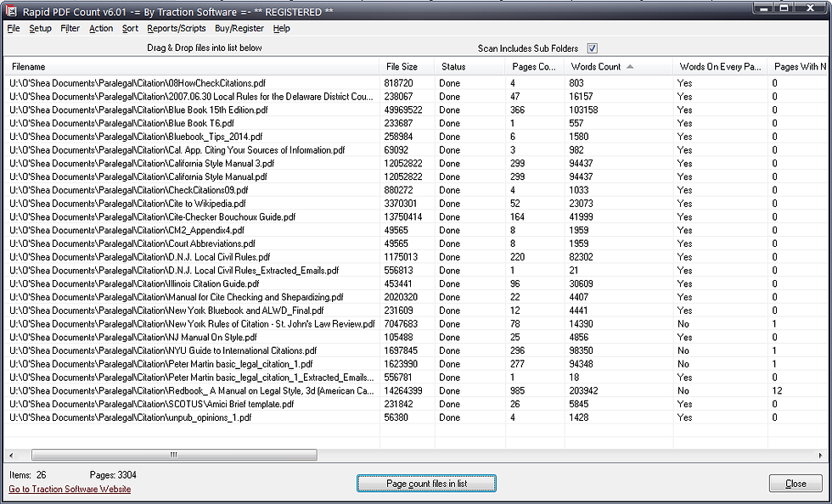Select D.N.J. Local Civil Rules.pdf row

[x=415, y=257]
